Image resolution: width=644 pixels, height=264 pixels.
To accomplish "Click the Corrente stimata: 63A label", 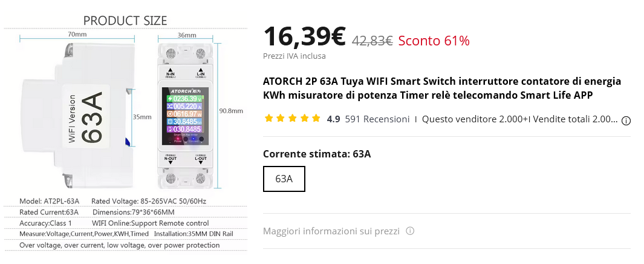I will point(317,154).
